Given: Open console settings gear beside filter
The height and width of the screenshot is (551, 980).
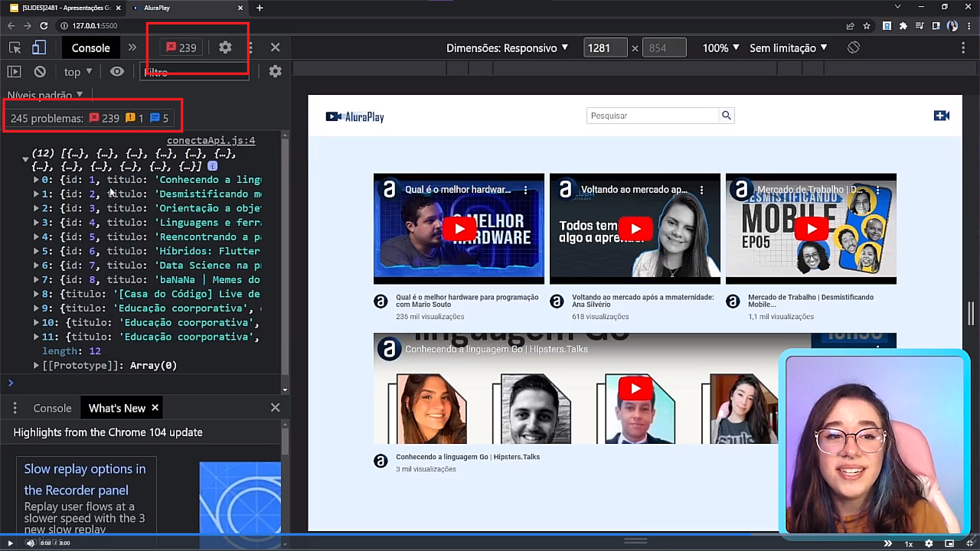Looking at the screenshot, I should (275, 71).
